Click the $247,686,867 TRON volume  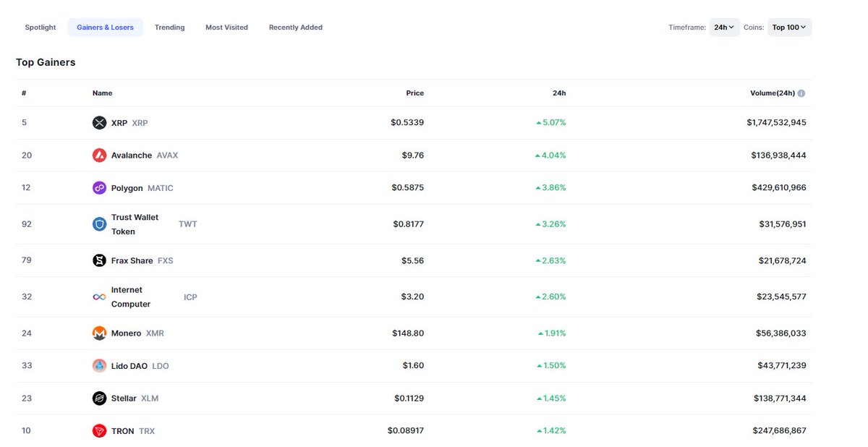(x=779, y=431)
